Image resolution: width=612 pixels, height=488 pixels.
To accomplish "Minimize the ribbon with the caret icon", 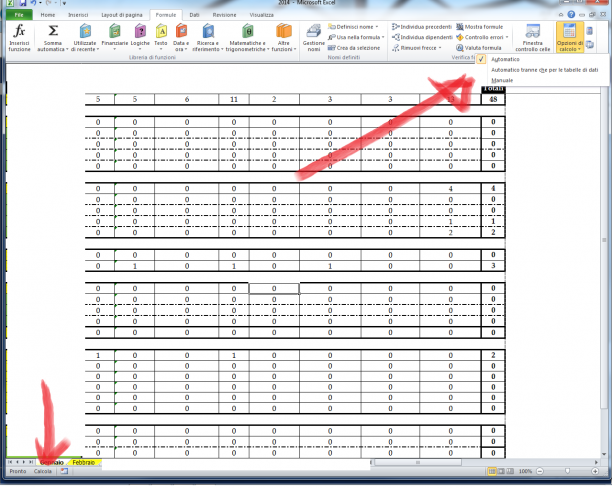I will pyautogui.click(x=560, y=15).
